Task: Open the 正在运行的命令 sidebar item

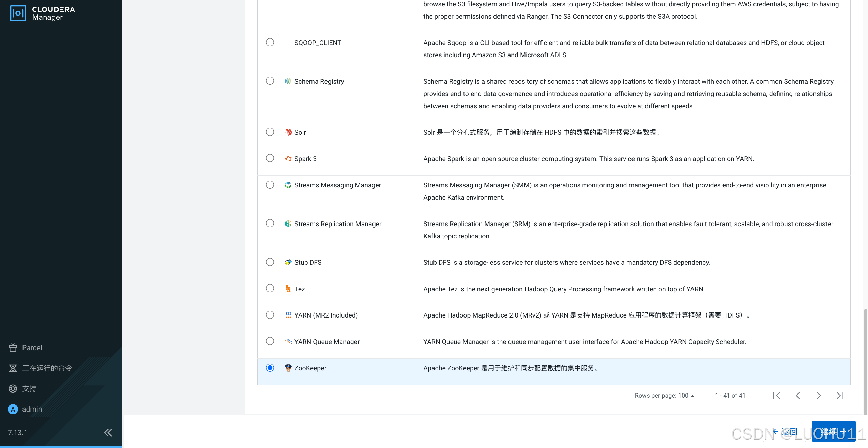Action: click(x=47, y=368)
